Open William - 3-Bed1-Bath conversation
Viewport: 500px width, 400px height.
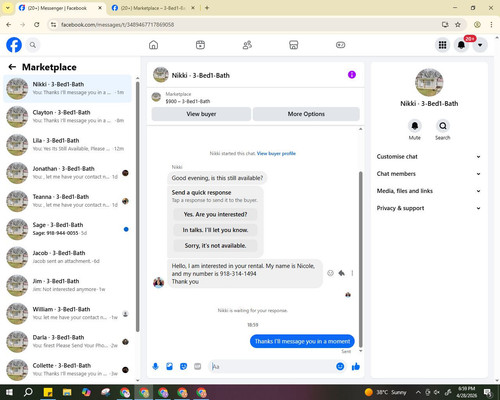[x=68, y=313]
